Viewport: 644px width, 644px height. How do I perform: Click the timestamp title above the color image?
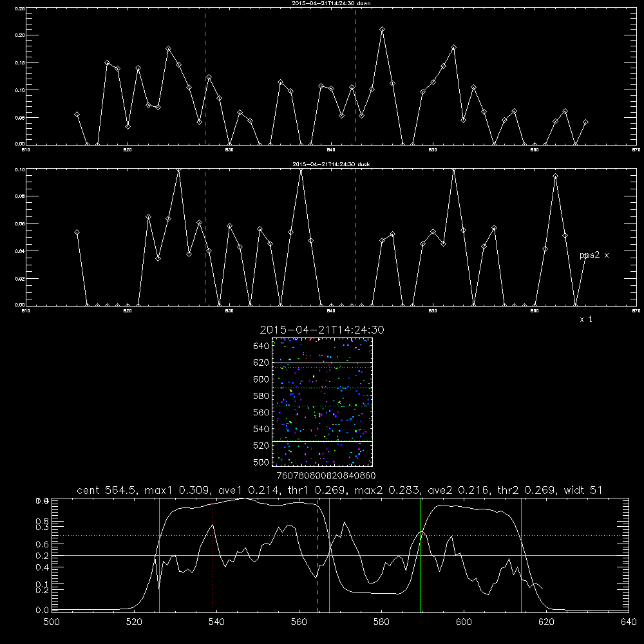(322, 330)
